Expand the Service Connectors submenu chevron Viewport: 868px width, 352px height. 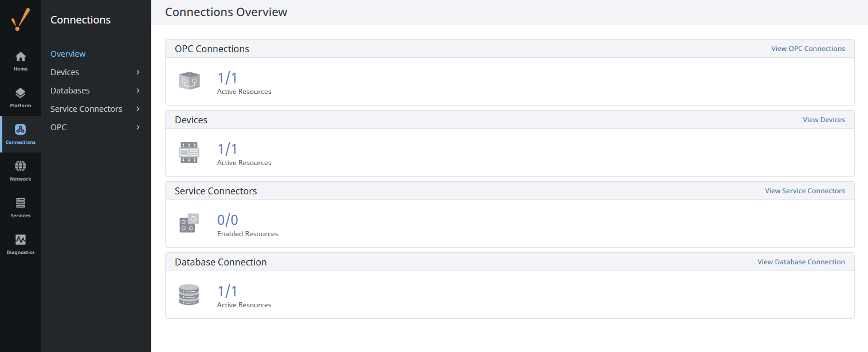pos(138,109)
